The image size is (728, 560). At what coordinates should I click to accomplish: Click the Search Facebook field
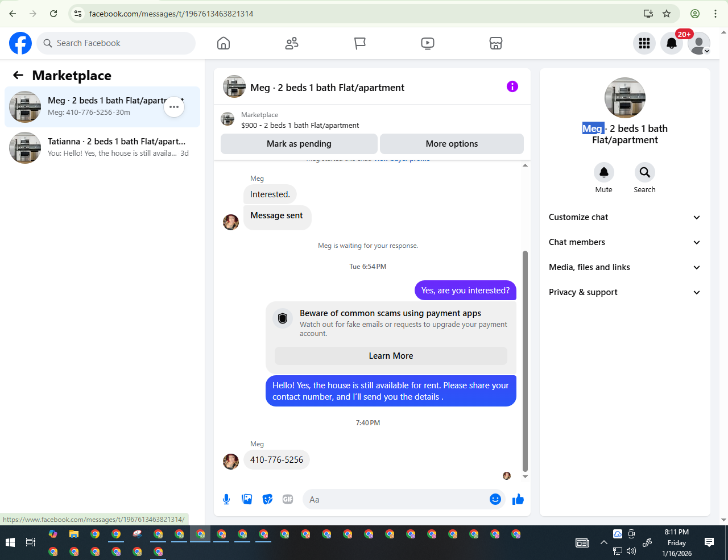coord(116,43)
